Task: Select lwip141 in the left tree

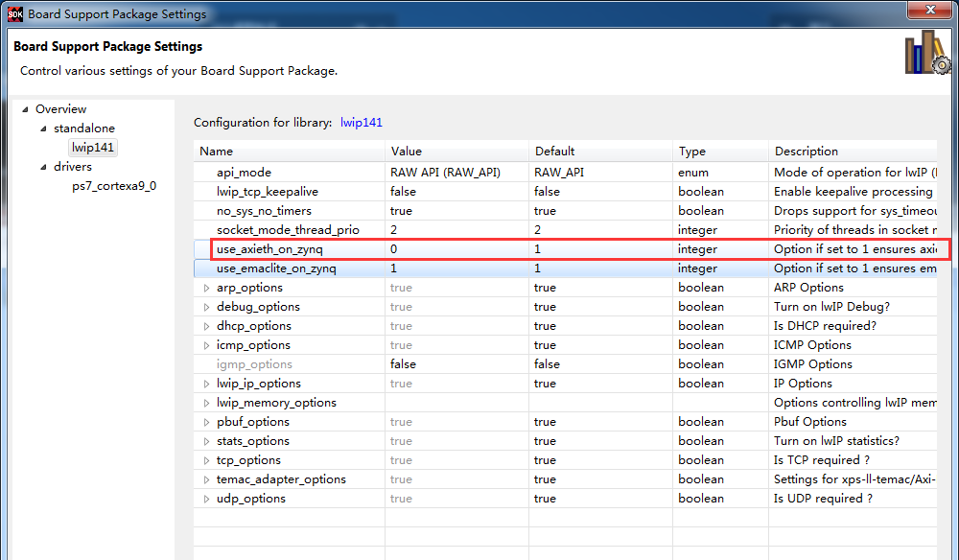Action: click(93, 148)
